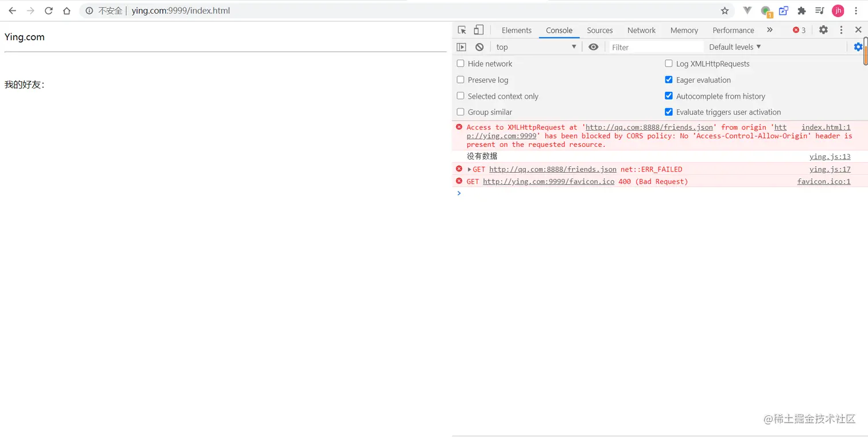Image resolution: width=868 pixels, height=437 pixels.
Task: Enable the Preserve log checkbox
Action: click(x=460, y=80)
